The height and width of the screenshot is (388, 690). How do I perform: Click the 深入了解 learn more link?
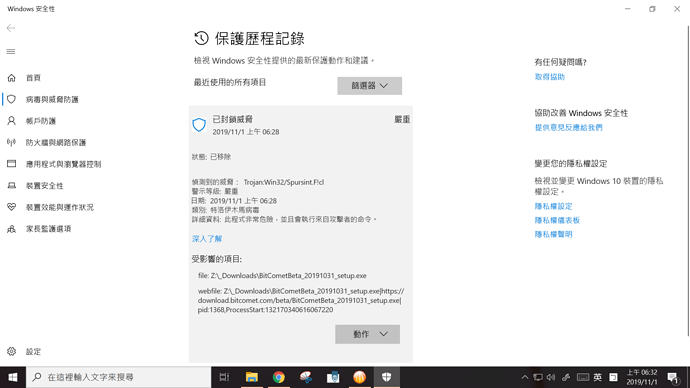(207, 239)
